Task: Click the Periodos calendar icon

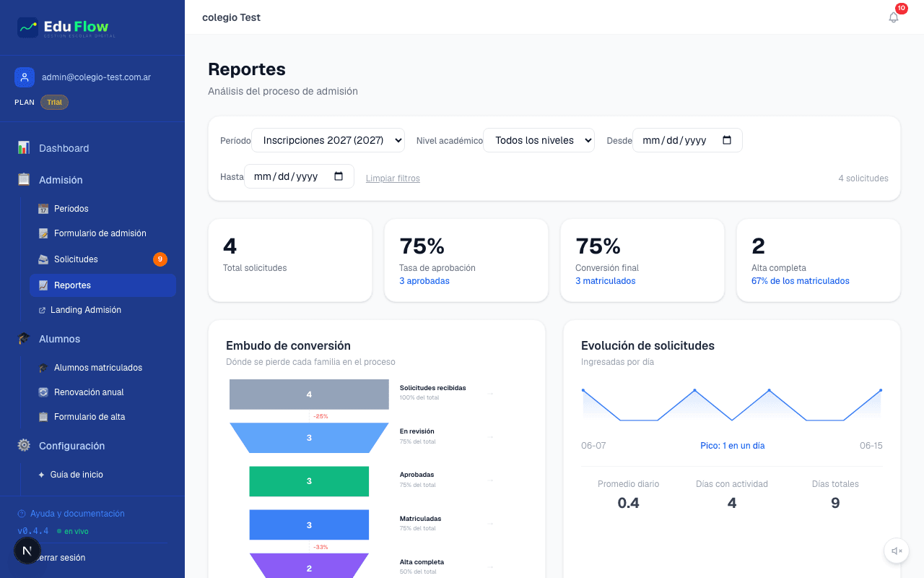Action: coord(43,209)
